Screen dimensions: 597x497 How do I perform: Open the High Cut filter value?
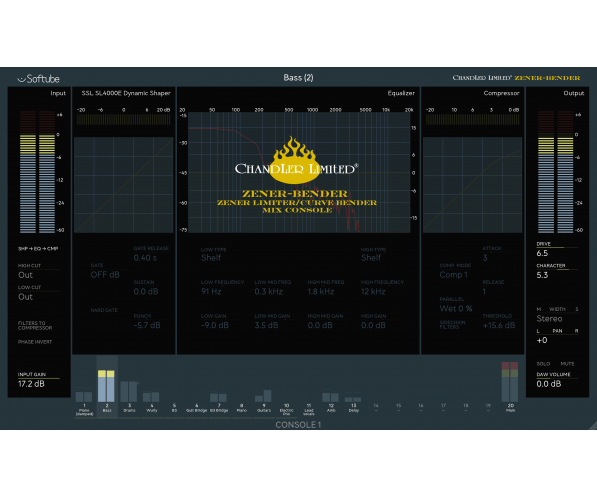click(x=26, y=275)
